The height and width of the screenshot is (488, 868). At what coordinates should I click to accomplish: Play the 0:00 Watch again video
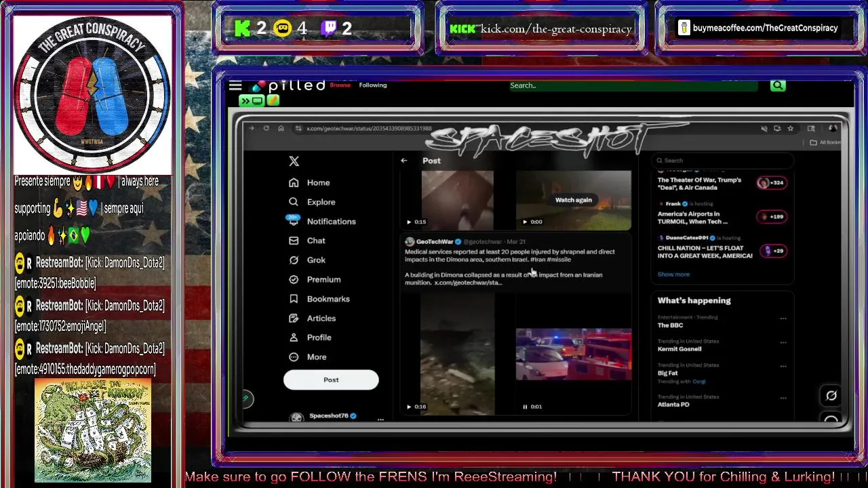point(525,222)
